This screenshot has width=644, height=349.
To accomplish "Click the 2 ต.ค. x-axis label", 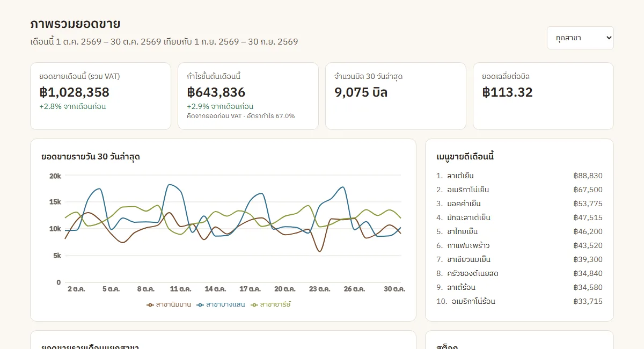I will (x=76, y=289).
